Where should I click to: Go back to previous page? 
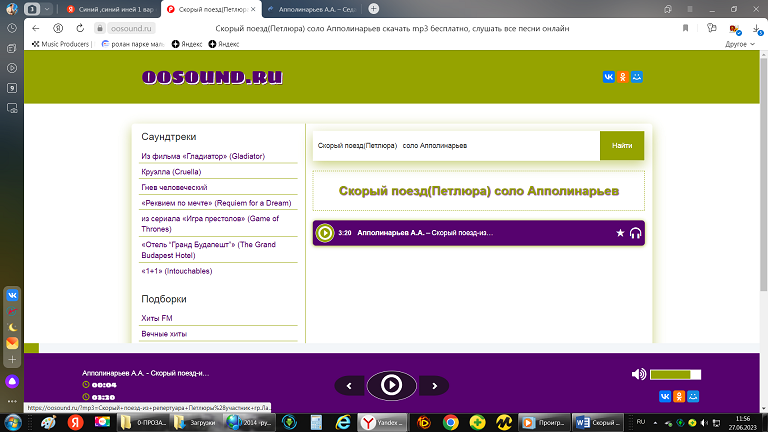pos(35,28)
